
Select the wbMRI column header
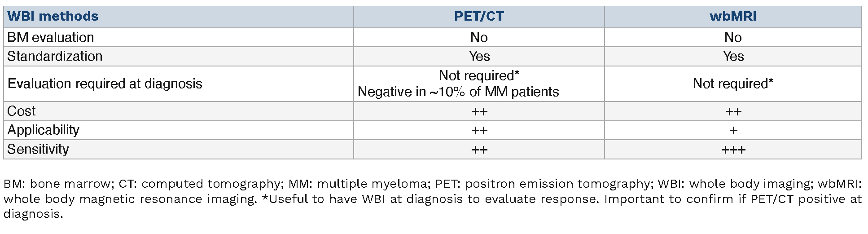(x=732, y=17)
